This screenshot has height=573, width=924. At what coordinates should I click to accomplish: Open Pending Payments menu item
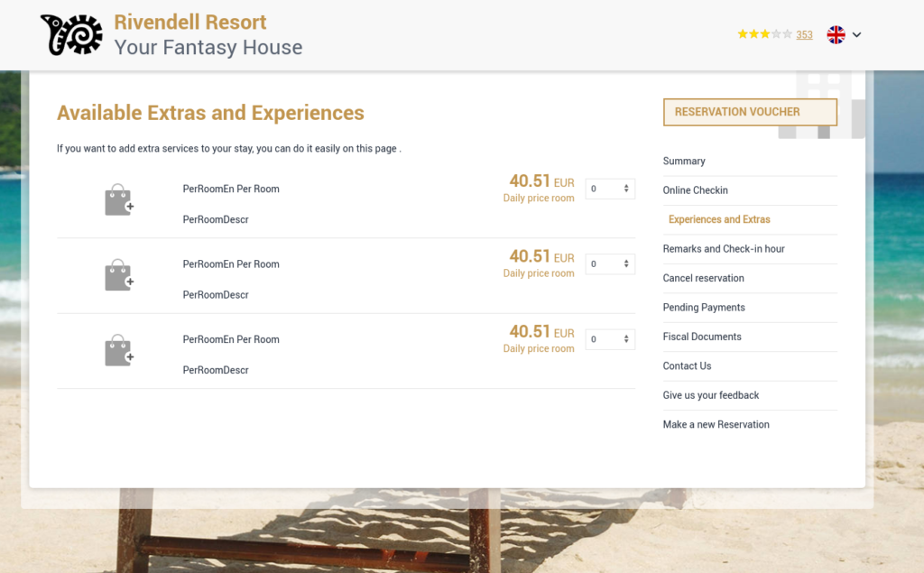[704, 307]
